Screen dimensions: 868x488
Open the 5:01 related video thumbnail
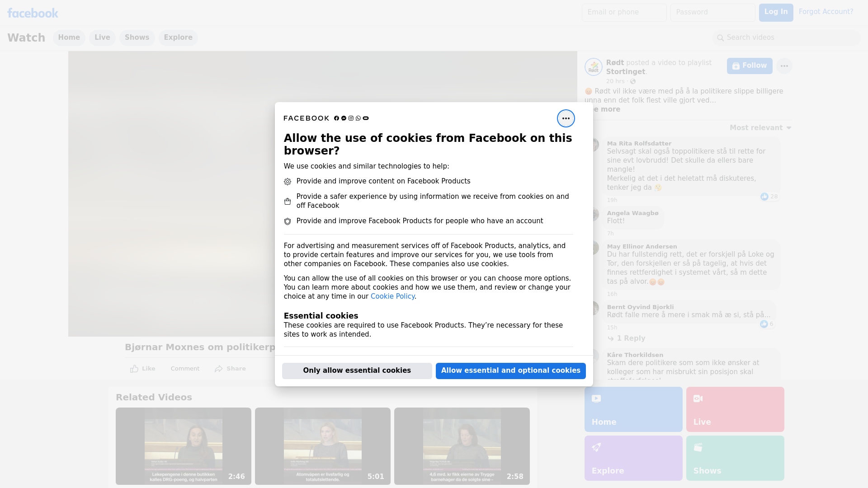(x=322, y=446)
